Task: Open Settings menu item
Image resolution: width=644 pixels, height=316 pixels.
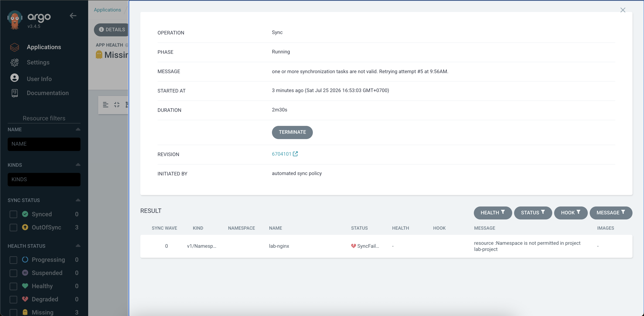Action: [x=38, y=62]
